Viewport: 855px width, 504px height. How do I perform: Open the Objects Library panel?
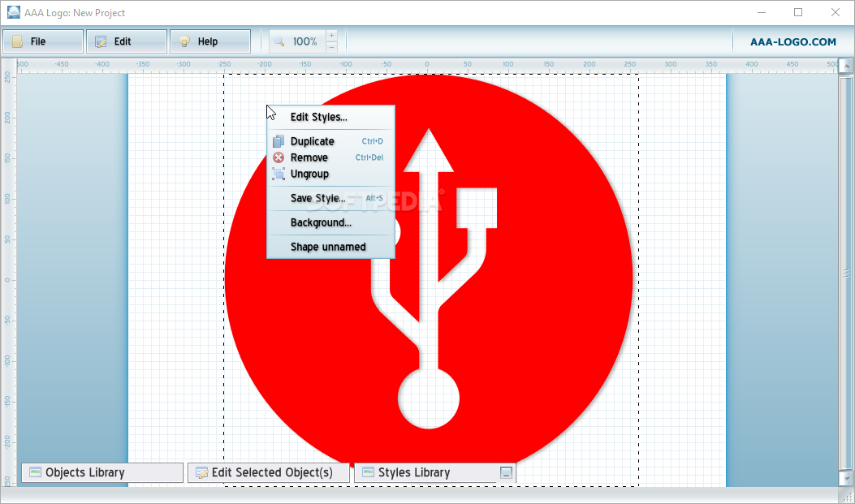tap(102, 472)
